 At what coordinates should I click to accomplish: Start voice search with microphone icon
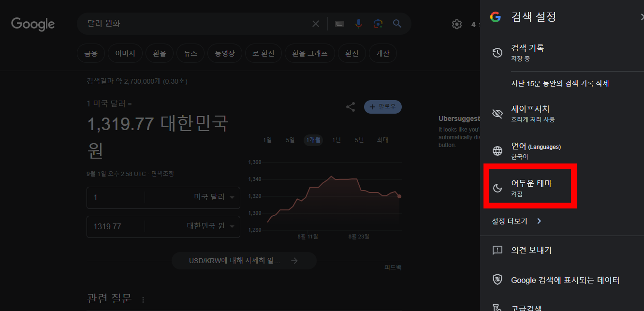(359, 24)
